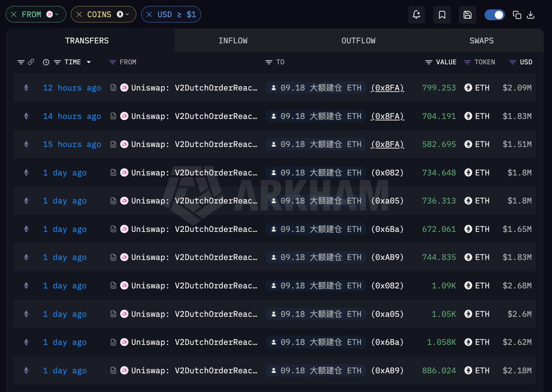
Task: Open the VALUE column filter
Action: click(x=429, y=62)
